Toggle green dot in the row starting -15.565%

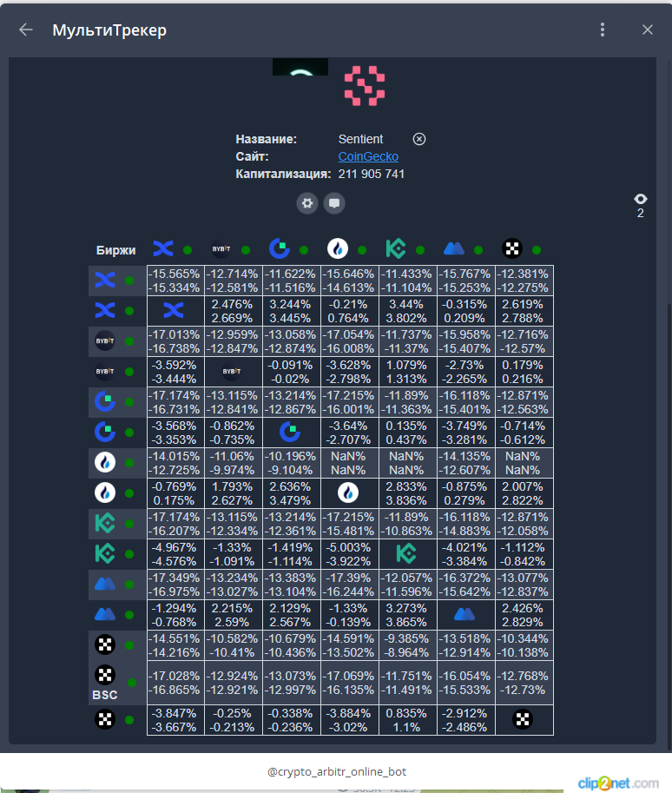pos(129,281)
